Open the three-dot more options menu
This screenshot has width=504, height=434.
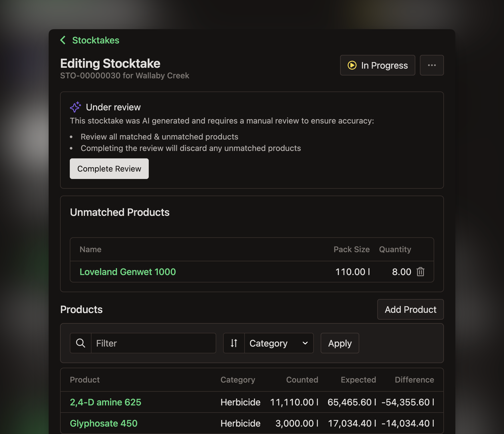click(x=432, y=65)
